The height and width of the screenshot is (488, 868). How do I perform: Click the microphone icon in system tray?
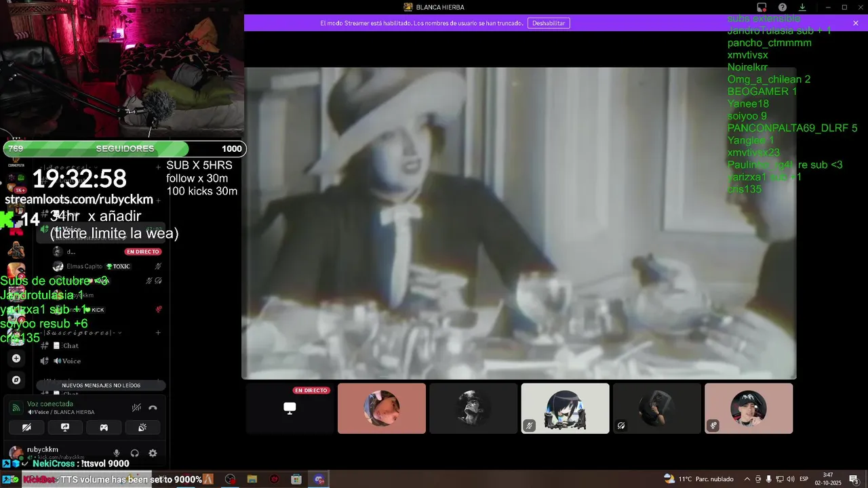(x=769, y=479)
